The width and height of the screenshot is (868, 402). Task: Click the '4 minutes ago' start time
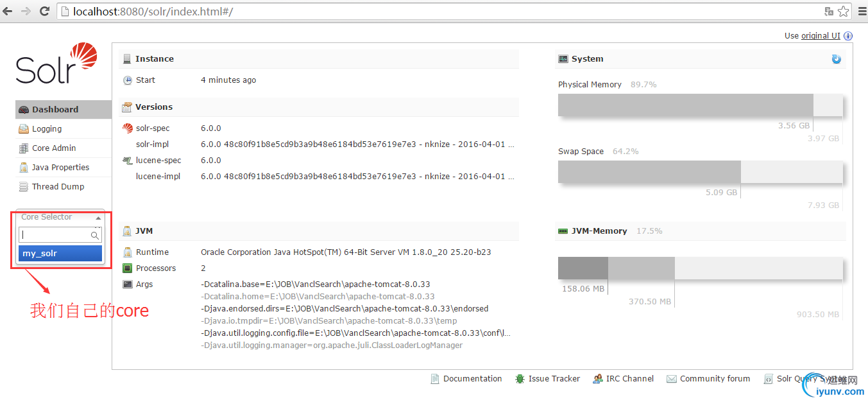(228, 80)
